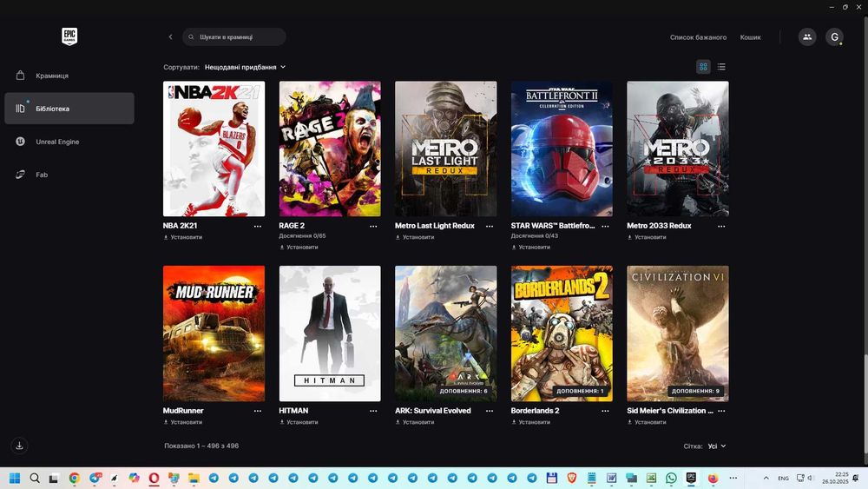Screen dimensions: 868x489
Task: Click the store bag icon in sidebar
Action: click(x=21, y=76)
